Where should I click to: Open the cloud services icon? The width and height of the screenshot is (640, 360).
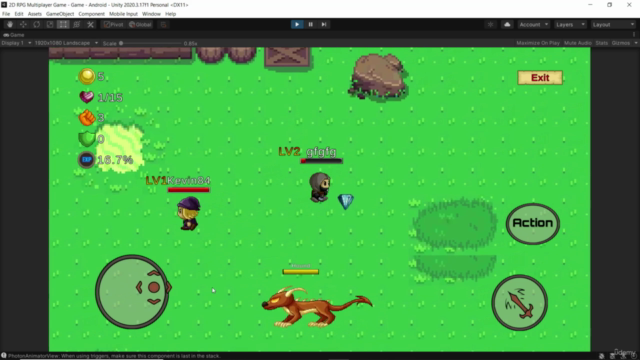(x=507, y=24)
